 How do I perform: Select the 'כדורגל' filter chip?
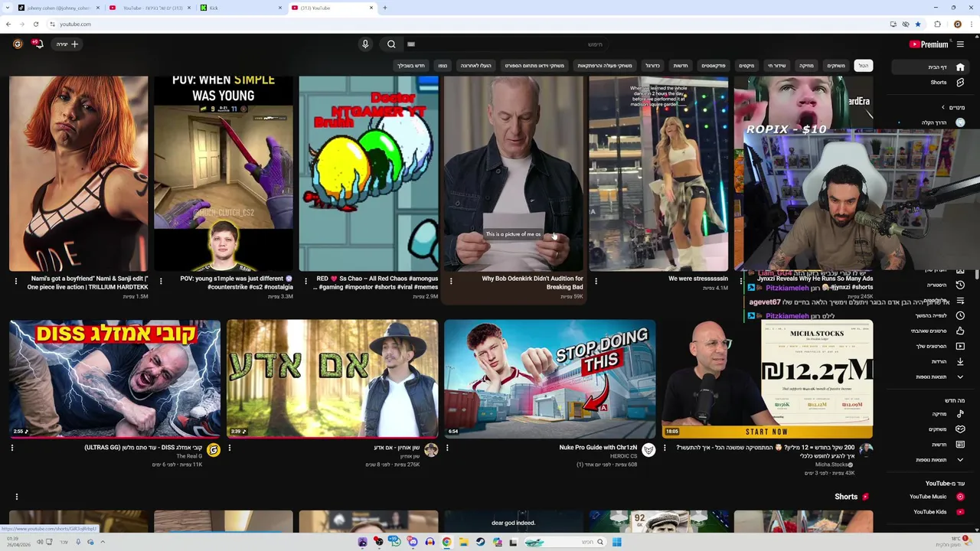click(652, 66)
